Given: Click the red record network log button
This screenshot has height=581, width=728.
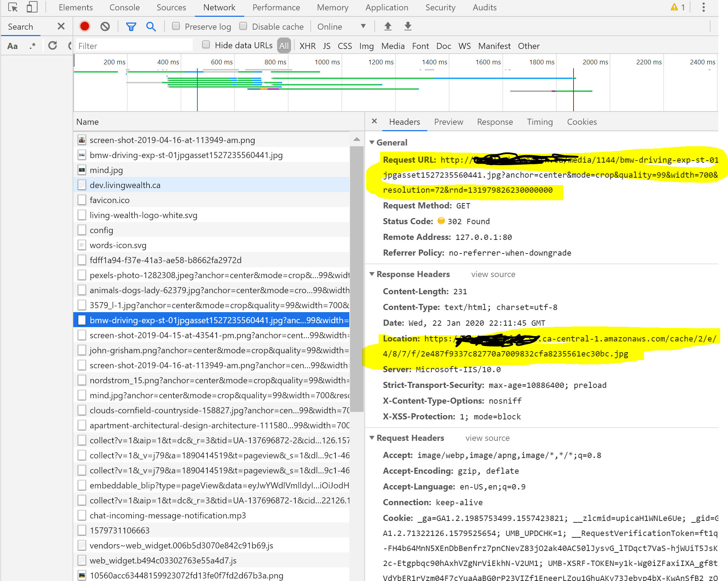Looking at the screenshot, I should click(x=85, y=26).
